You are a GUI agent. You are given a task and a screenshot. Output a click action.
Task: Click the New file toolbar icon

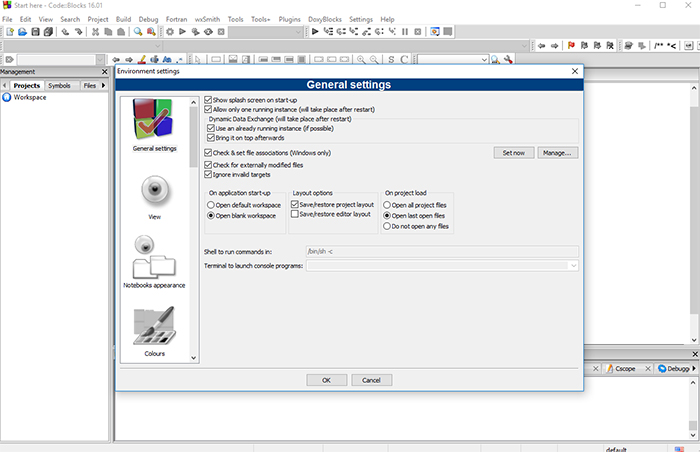(10, 32)
